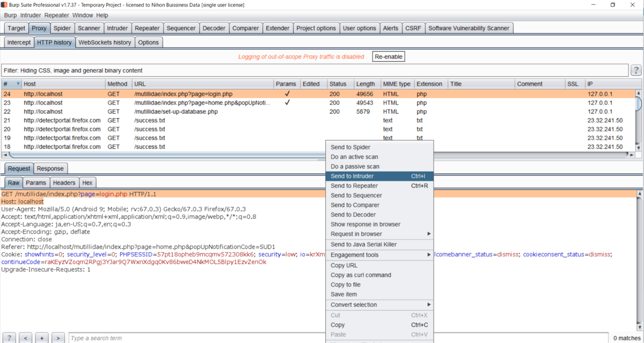Image resolution: width=644 pixels, height=343 pixels.
Task: Choose Send to Intruder from context menu
Action: (x=379, y=176)
